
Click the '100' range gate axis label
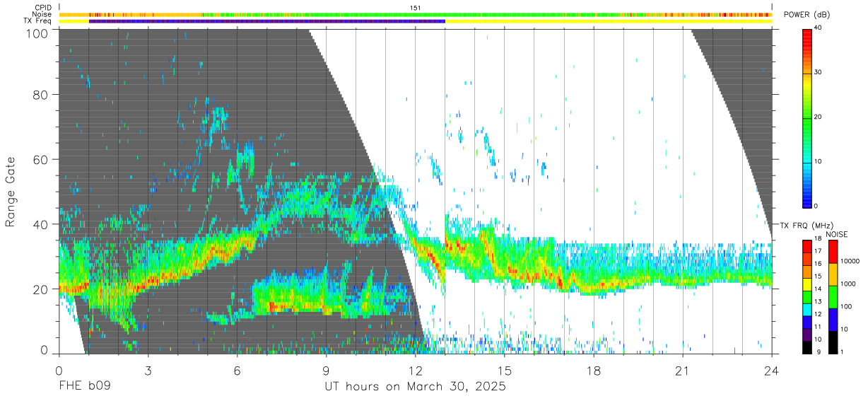37,33
